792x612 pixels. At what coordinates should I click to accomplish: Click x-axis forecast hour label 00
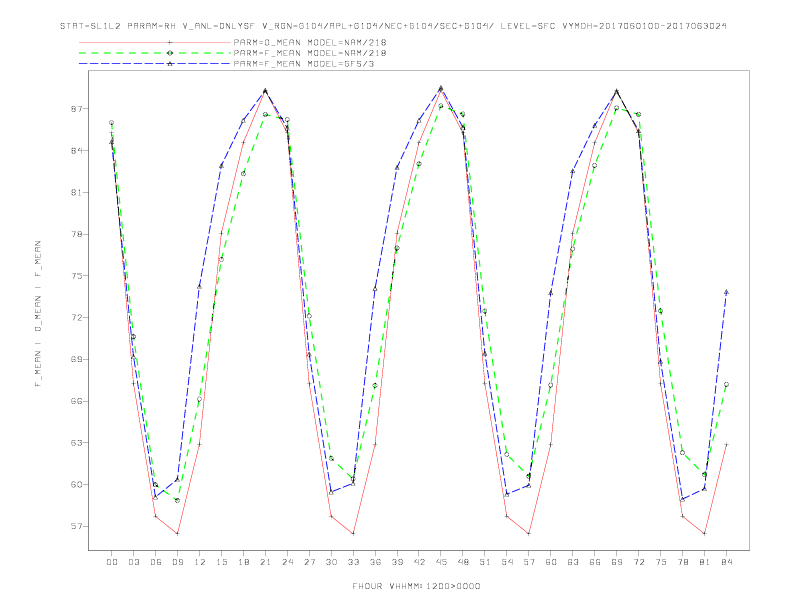pos(112,562)
